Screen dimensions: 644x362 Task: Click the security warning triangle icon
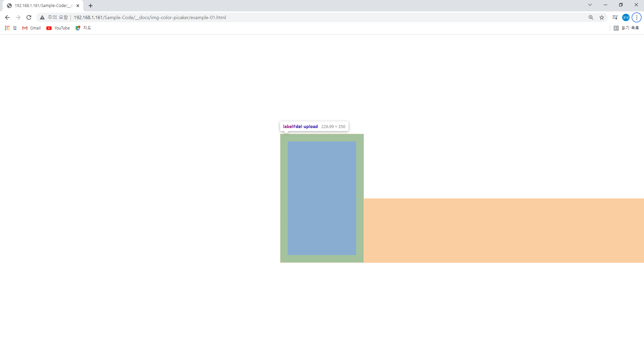point(42,17)
